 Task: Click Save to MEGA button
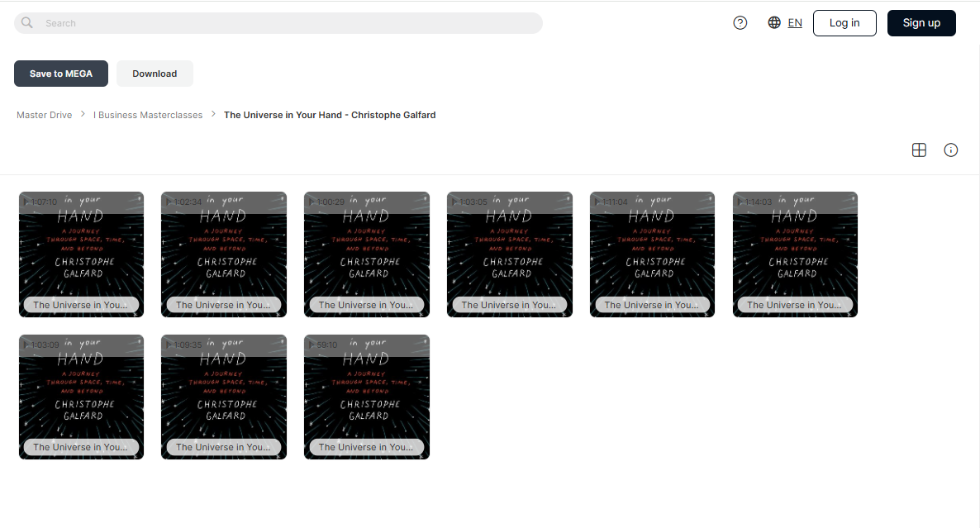[61, 74]
